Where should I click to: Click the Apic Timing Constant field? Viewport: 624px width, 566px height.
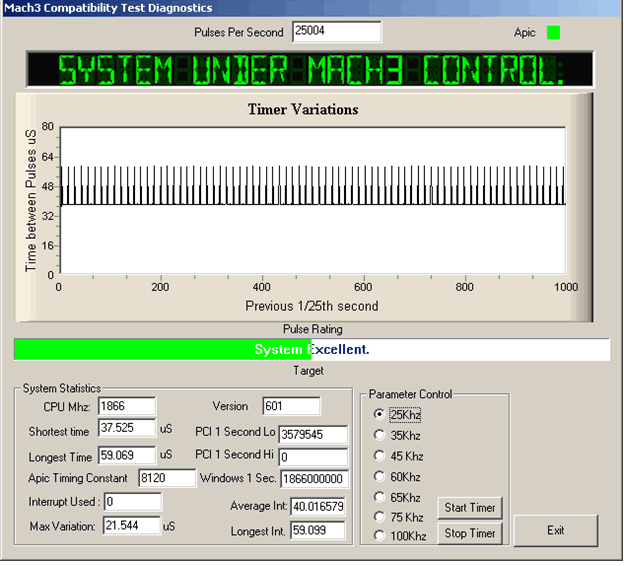167,478
